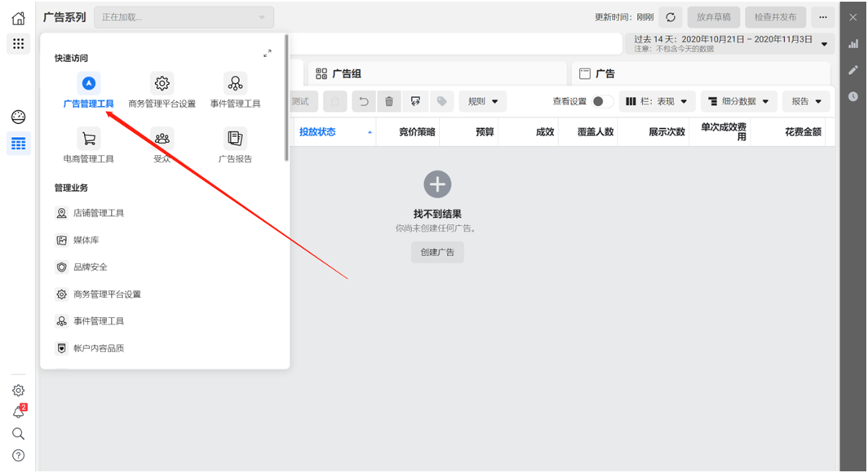The height and width of the screenshot is (473, 868).
Task: Refresh data with the reload icon
Action: click(x=669, y=15)
